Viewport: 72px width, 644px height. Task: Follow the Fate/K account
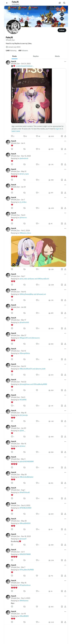tap(62, 30)
